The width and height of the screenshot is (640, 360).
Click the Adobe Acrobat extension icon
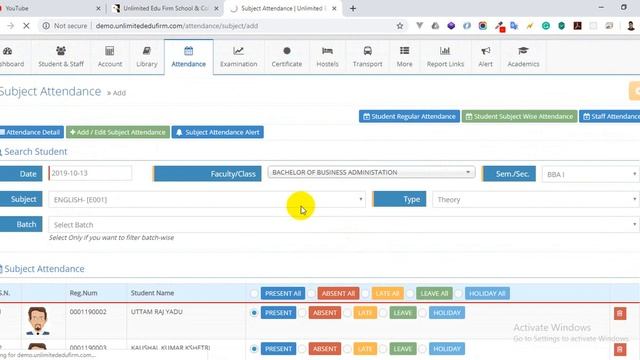[x=578, y=26]
